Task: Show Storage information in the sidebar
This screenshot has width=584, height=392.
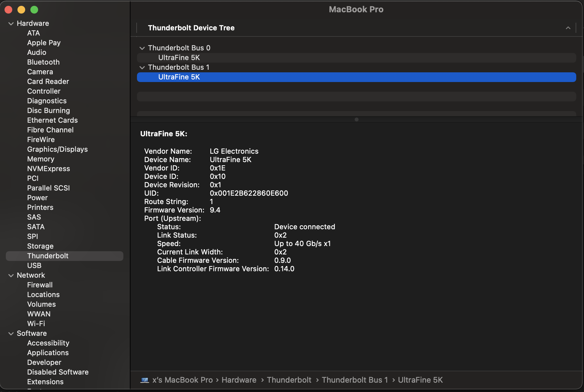Action: [x=40, y=246]
